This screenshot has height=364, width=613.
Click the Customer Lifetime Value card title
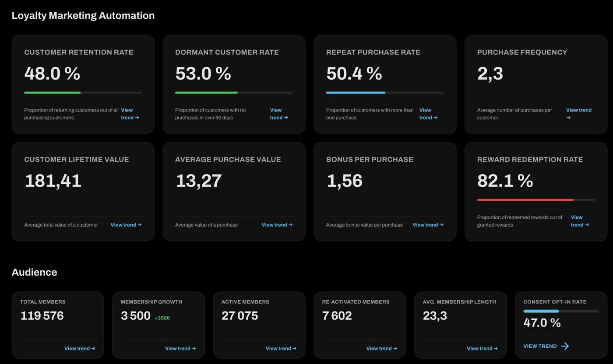77,159
